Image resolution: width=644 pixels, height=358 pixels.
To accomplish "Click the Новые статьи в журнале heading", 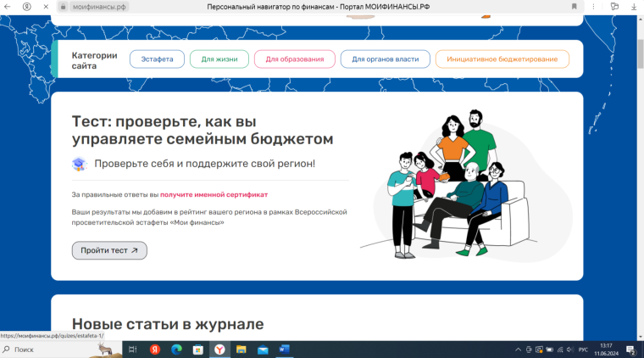I will [168, 324].
